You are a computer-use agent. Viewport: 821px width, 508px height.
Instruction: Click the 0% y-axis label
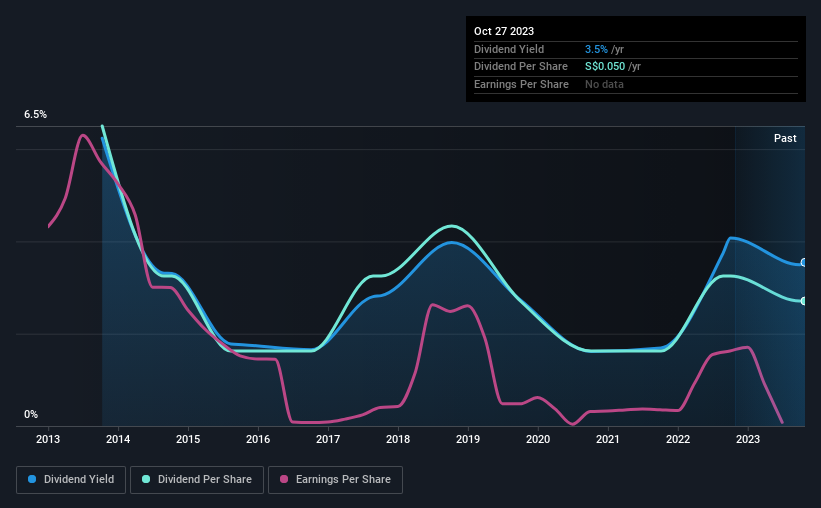(x=31, y=414)
